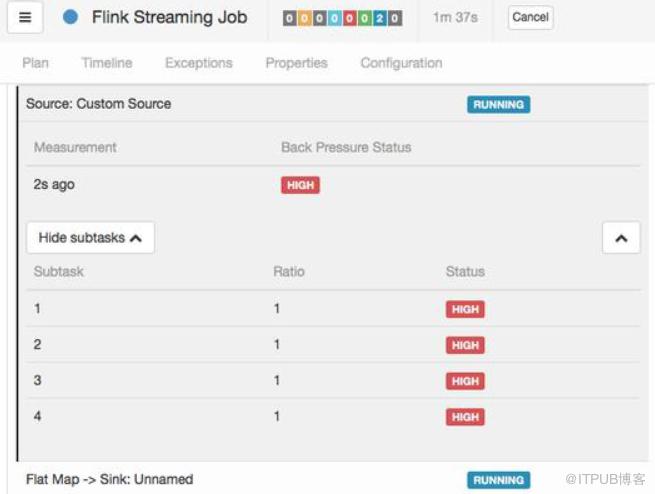Click subtask 1 HIGH status badge

465,309
